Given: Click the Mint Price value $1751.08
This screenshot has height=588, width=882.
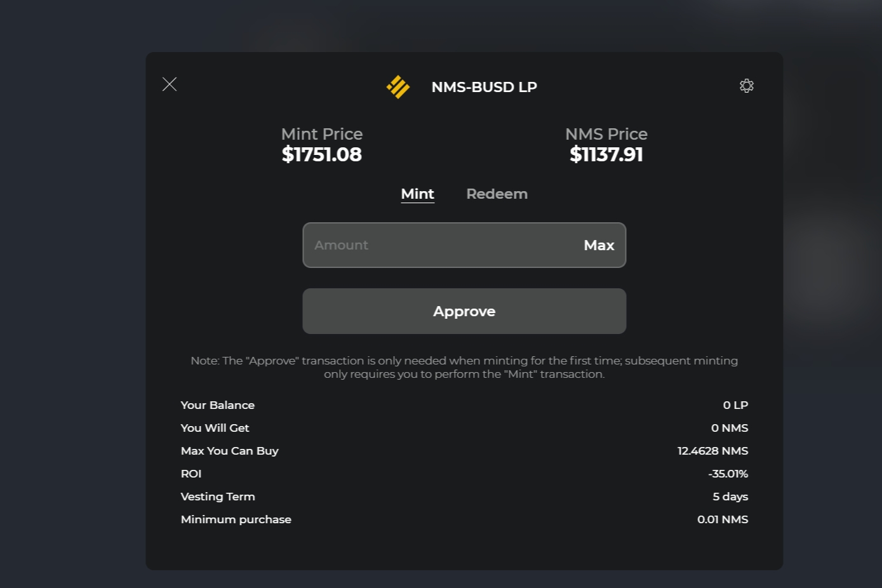Looking at the screenshot, I should pos(322,154).
